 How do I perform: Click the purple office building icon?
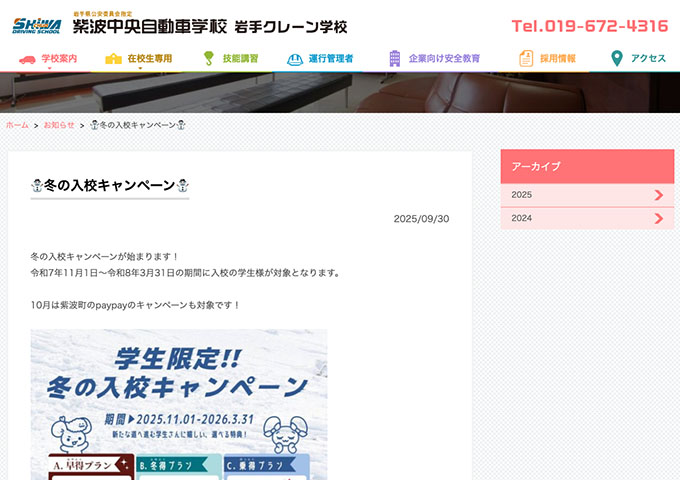395,59
